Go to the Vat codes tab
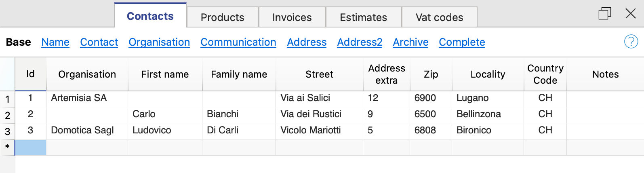This screenshot has width=644, height=173. [439, 17]
